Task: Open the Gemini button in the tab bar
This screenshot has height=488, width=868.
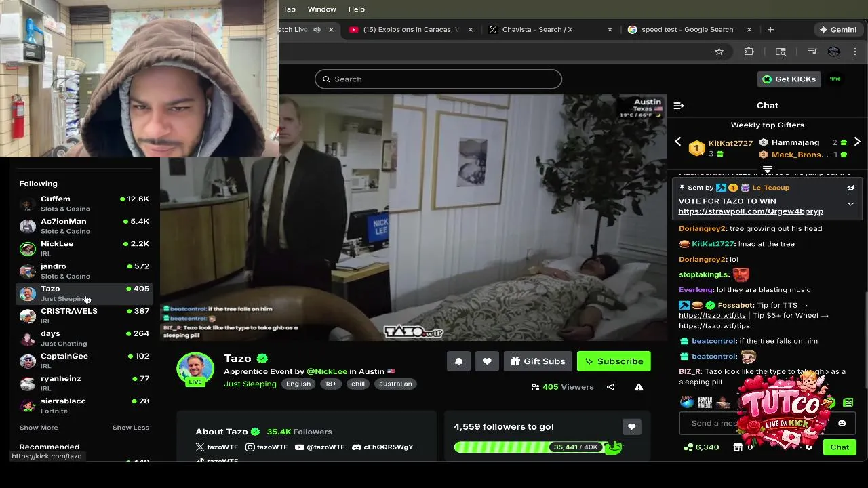Action: (x=837, y=30)
